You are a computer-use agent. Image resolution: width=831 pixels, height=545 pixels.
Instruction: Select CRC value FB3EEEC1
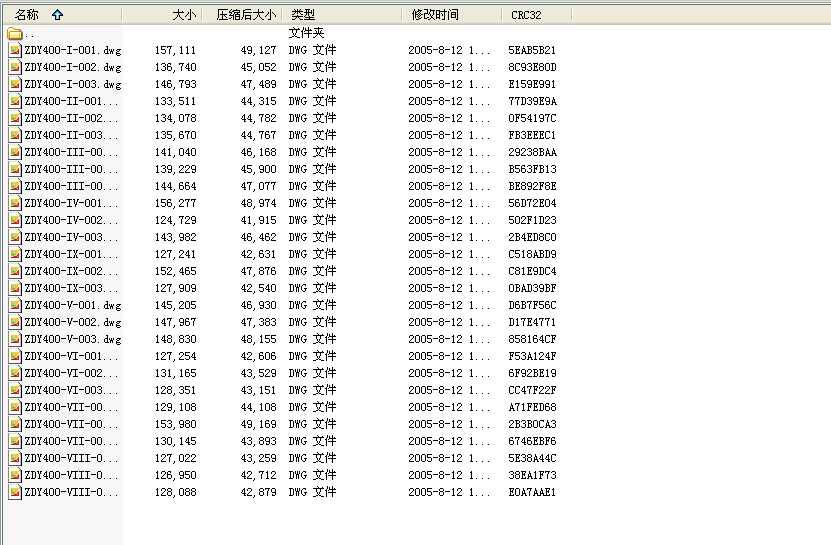pos(532,135)
